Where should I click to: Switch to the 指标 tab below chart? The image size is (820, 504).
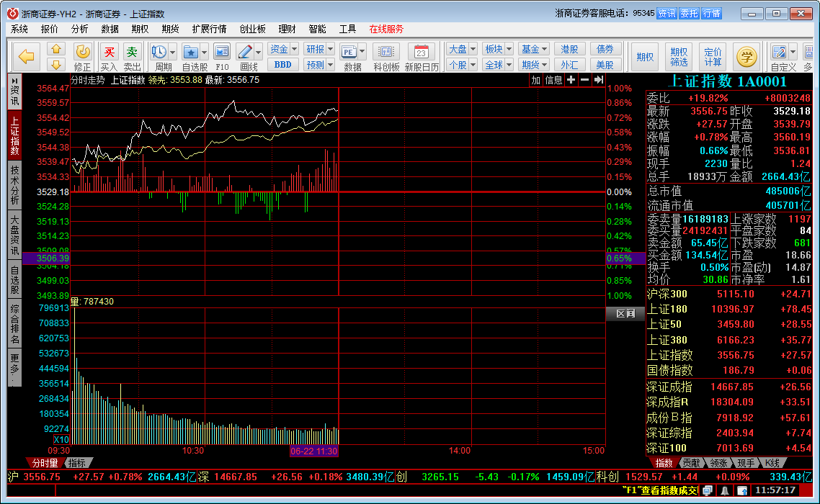click(77, 463)
